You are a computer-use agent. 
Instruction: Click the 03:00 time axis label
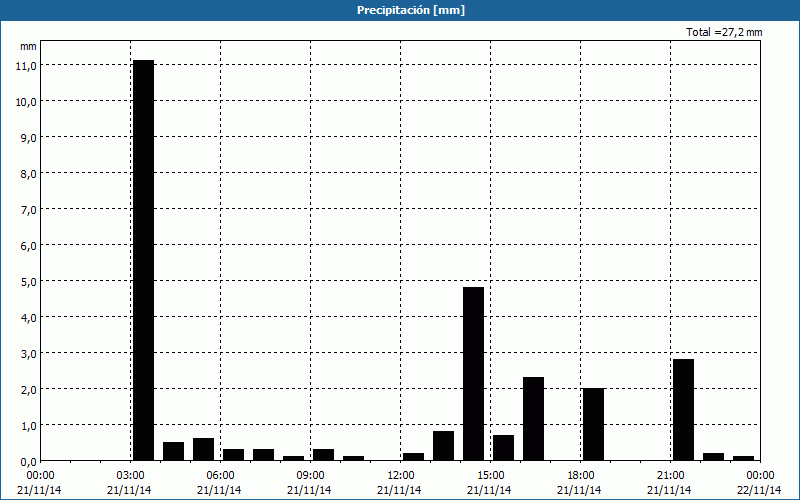pos(131,475)
